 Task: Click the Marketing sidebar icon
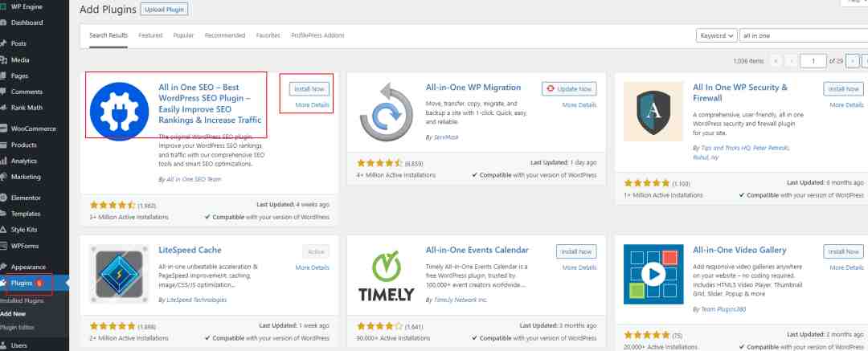[4, 178]
